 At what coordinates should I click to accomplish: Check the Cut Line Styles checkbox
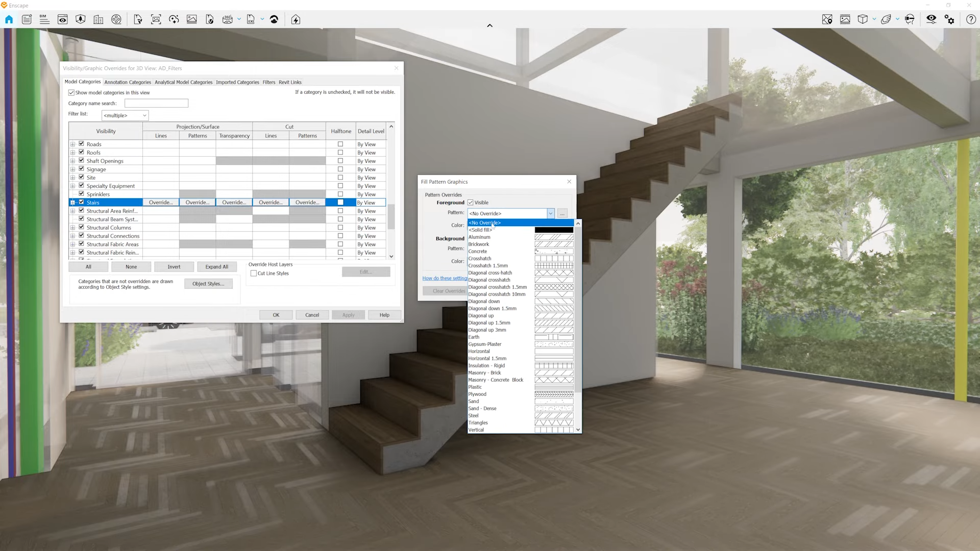[x=254, y=273]
